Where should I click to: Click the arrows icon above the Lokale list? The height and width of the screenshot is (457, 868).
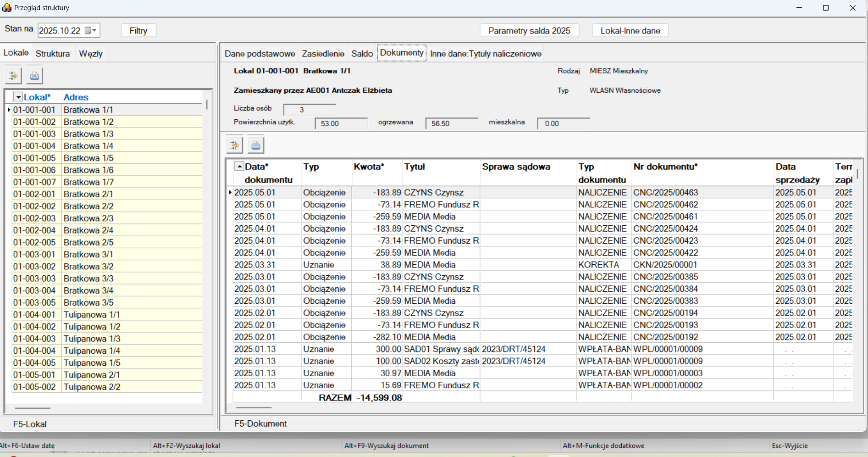[x=13, y=76]
